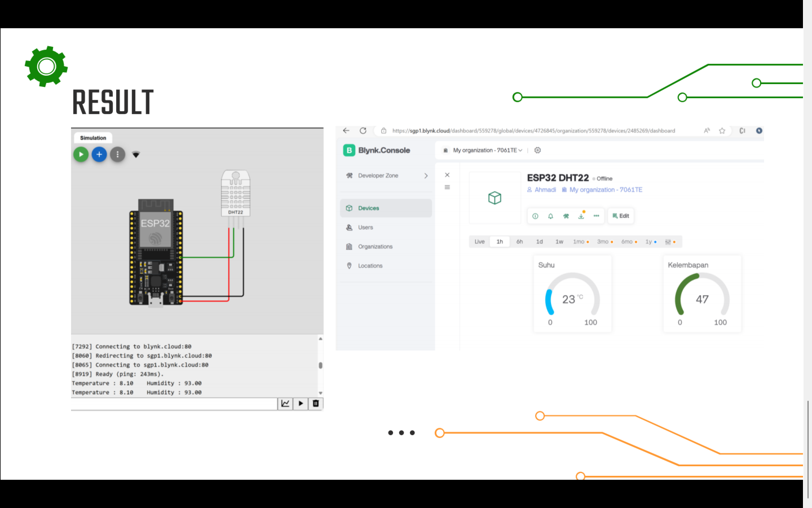Close the device panel with the X
This screenshot has height=508, width=812.
447,175
